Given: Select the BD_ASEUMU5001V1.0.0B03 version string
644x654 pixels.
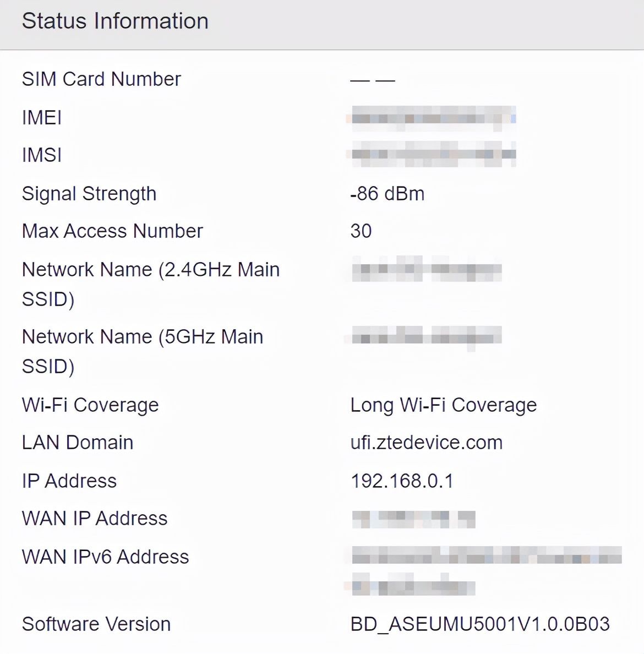Looking at the screenshot, I should tap(480, 624).
